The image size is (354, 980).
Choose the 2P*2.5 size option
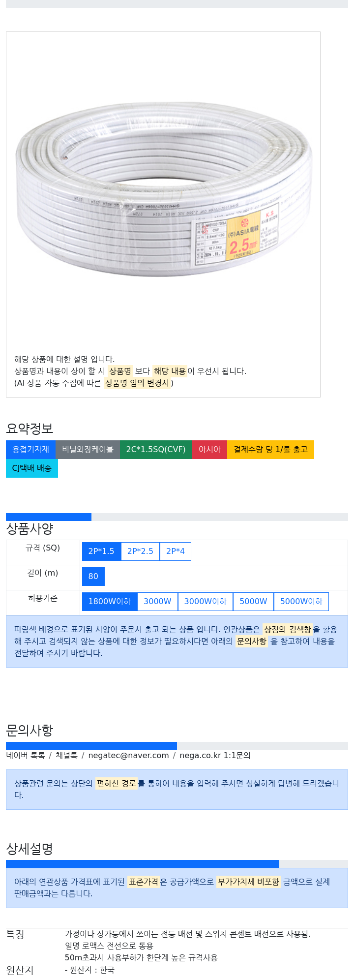pyautogui.click(x=140, y=551)
